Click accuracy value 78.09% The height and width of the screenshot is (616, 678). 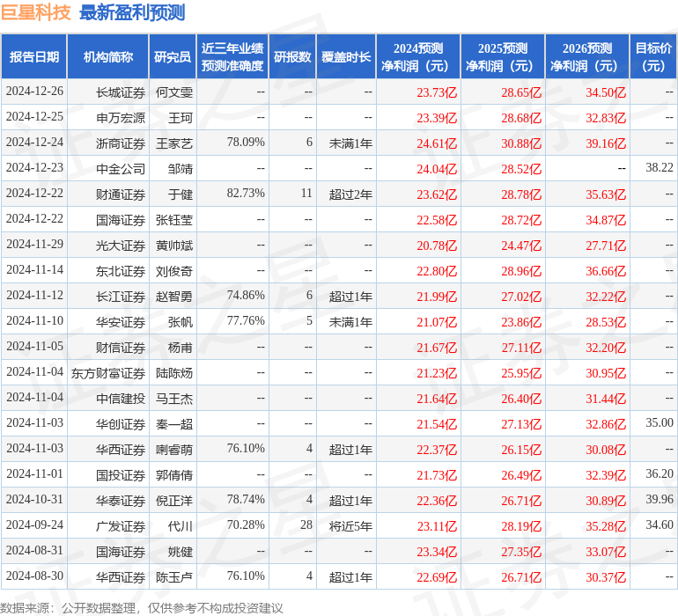[246, 143]
